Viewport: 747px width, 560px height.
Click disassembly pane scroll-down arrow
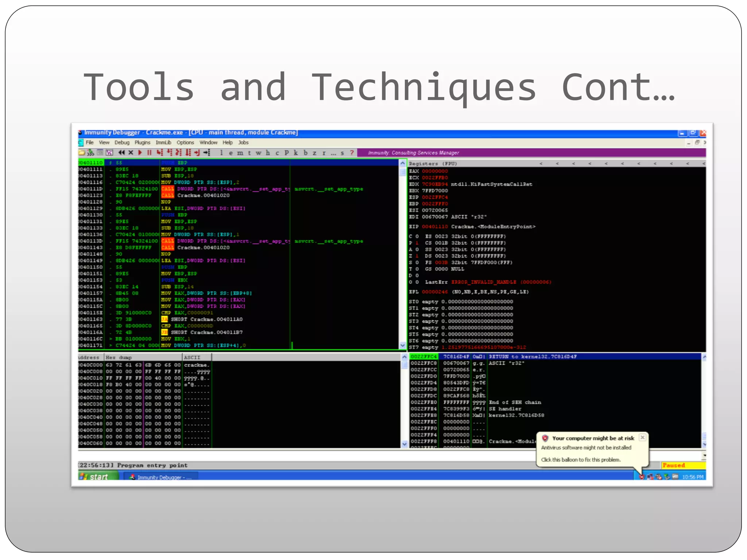point(403,345)
